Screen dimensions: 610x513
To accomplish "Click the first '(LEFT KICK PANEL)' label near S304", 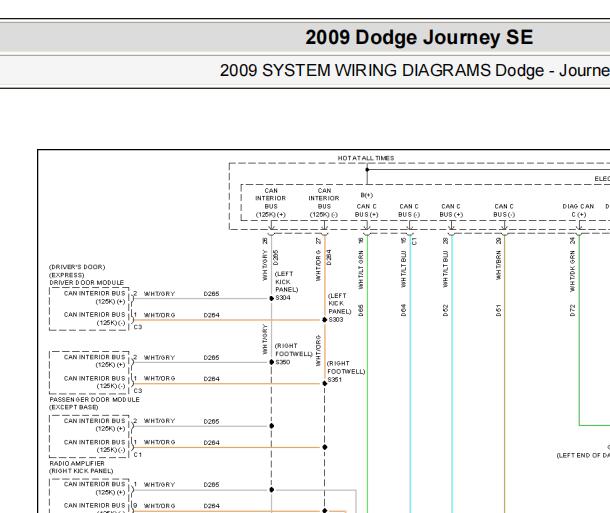I will click(287, 282).
